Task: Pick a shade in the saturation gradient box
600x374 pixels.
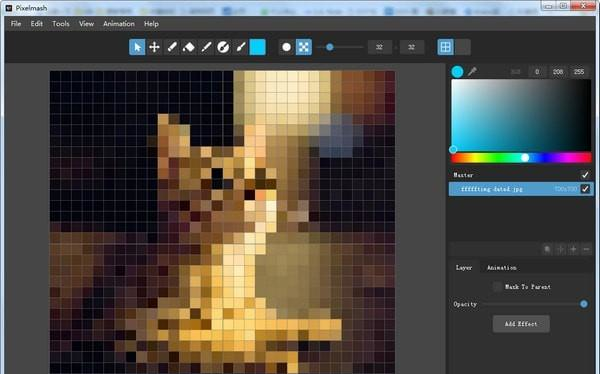Action: pyautogui.click(x=521, y=115)
